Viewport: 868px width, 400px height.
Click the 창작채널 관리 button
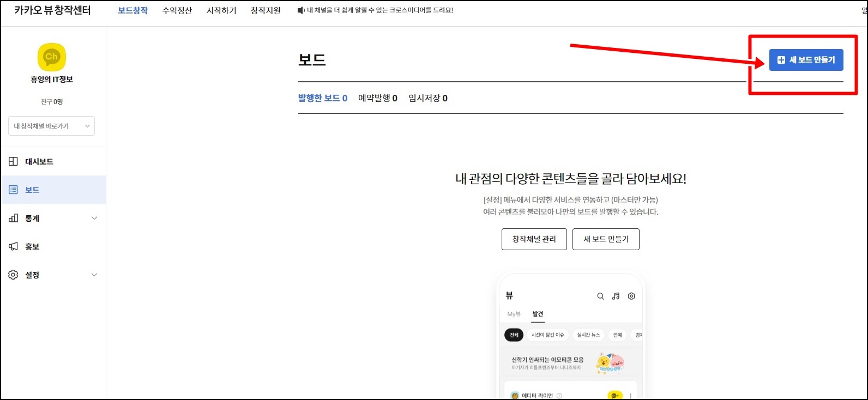tap(534, 239)
